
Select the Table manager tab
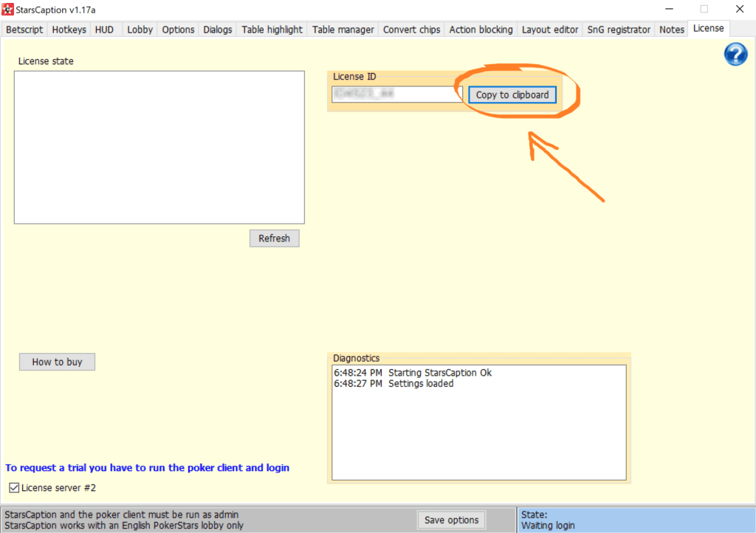point(343,30)
